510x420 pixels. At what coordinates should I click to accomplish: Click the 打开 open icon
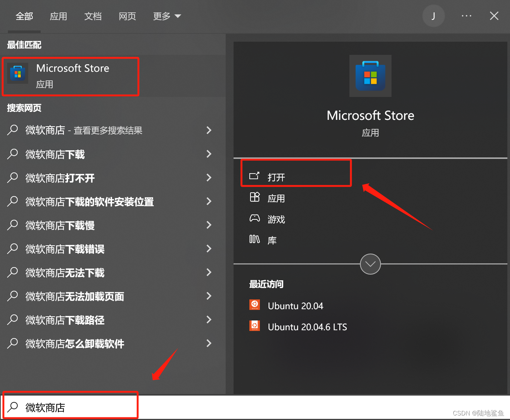pyautogui.click(x=254, y=176)
